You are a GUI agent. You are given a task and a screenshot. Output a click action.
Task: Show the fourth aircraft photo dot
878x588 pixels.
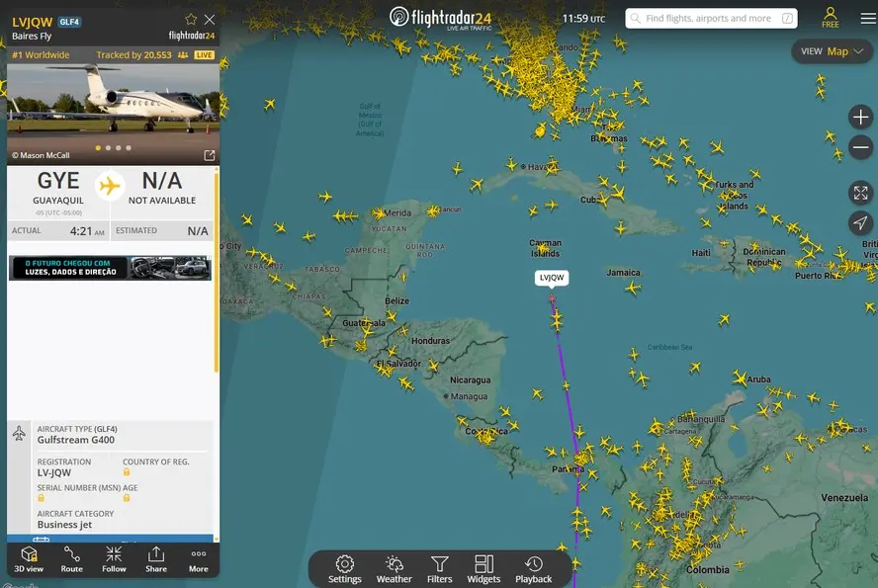click(x=129, y=148)
